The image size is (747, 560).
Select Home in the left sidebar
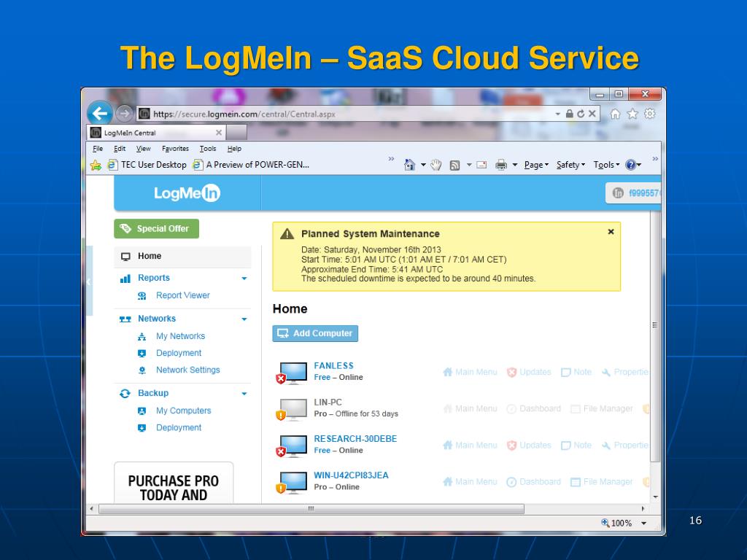(182, 256)
